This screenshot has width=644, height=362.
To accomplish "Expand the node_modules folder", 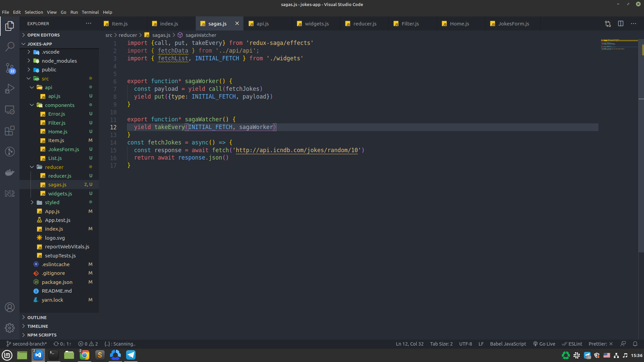I will coord(59,61).
